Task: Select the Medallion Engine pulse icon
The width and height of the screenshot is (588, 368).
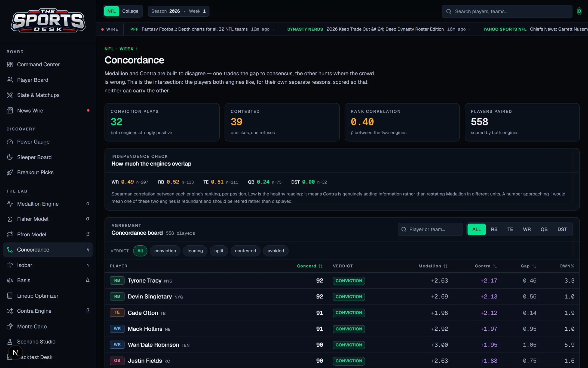Action: pyautogui.click(x=10, y=204)
